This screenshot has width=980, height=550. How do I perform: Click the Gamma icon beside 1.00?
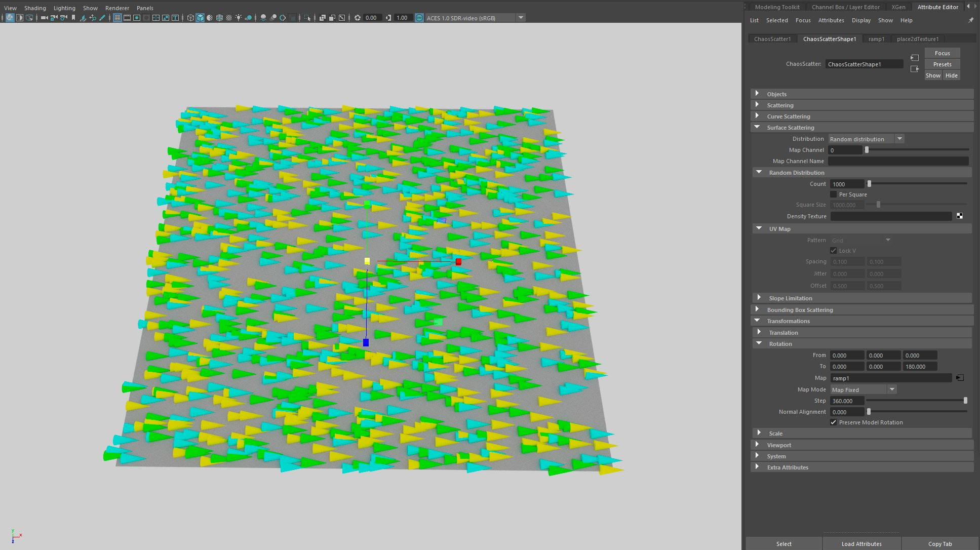point(388,18)
